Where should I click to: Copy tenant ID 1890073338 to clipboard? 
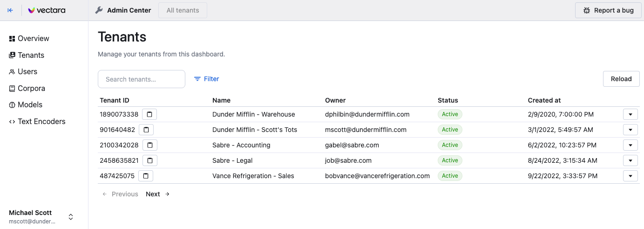(x=149, y=114)
